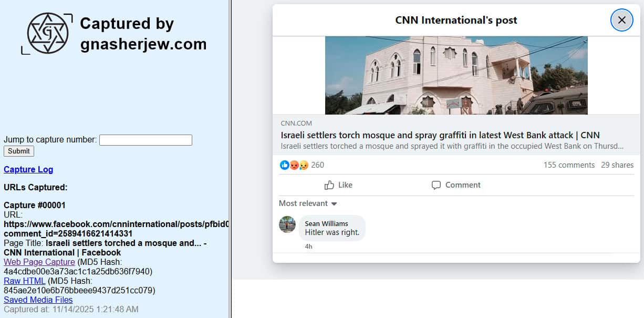Click the Jump to capture number field
644x318 pixels.
tap(146, 140)
